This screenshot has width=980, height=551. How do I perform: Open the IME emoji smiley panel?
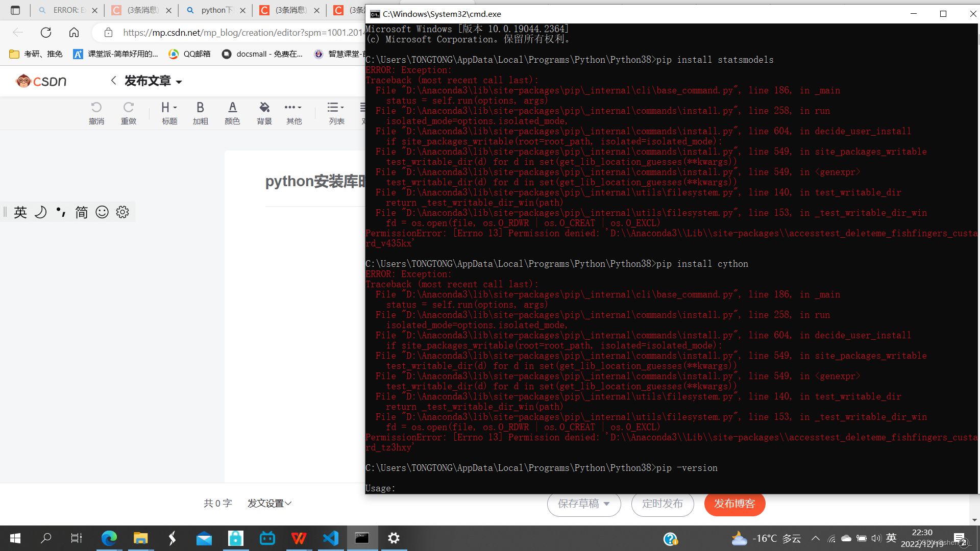[x=102, y=212]
